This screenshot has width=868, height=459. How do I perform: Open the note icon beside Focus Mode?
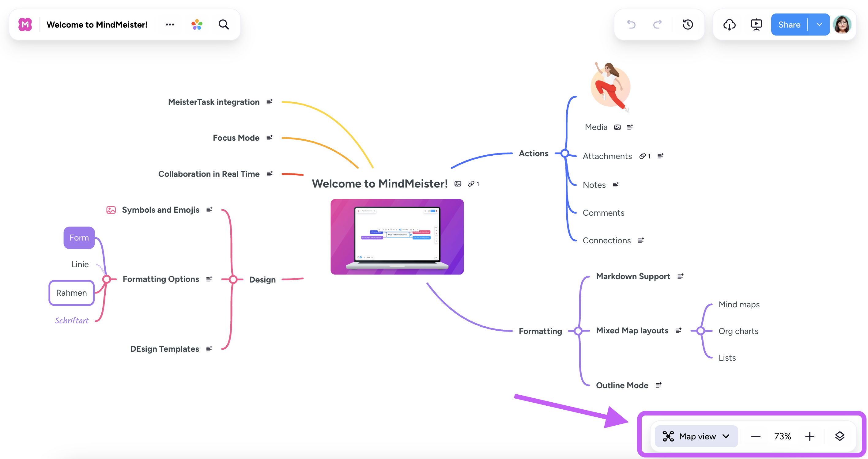pyautogui.click(x=270, y=138)
